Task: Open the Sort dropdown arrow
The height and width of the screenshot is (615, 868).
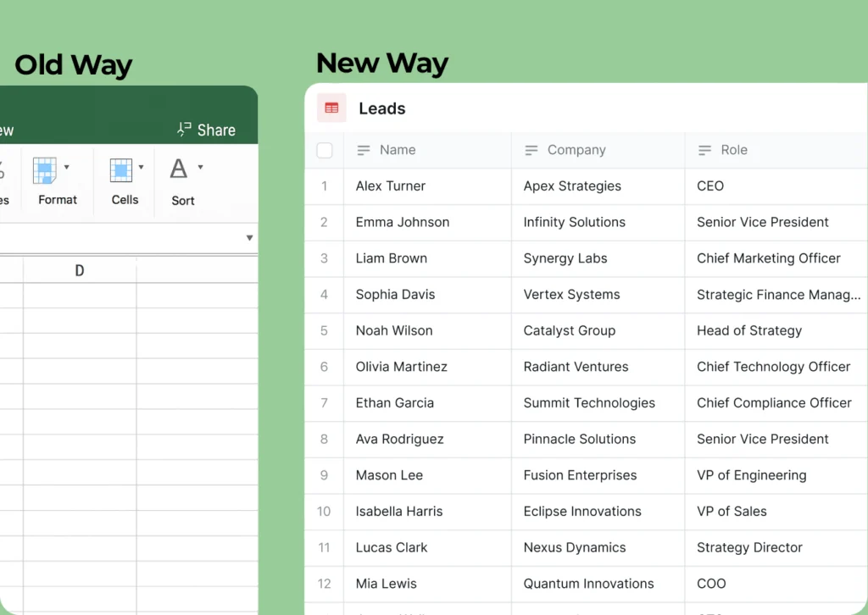Action: pos(201,167)
